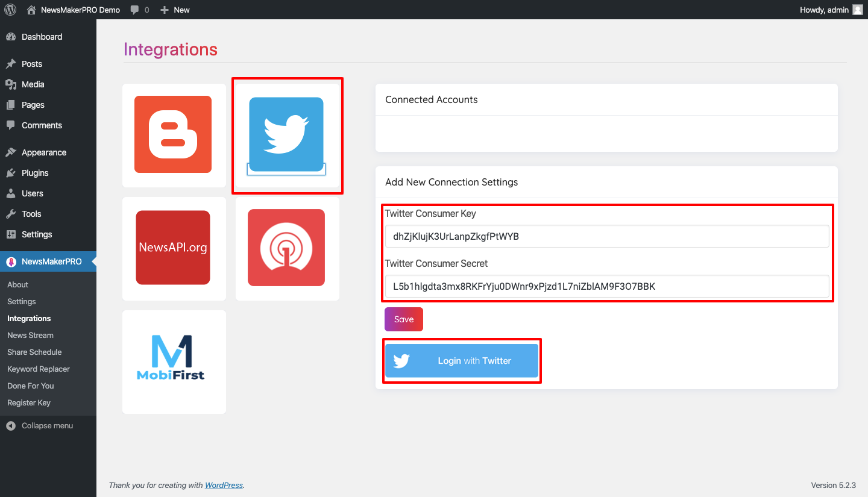The height and width of the screenshot is (497, 868).
Task: Click Twitter Consumer Secret label
Action: [436, 263]
